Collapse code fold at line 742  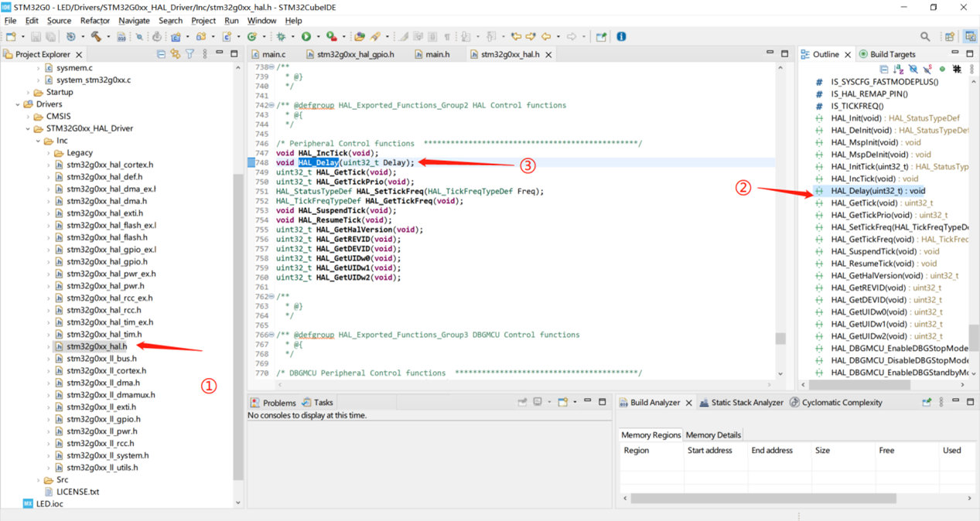point(270,105)
